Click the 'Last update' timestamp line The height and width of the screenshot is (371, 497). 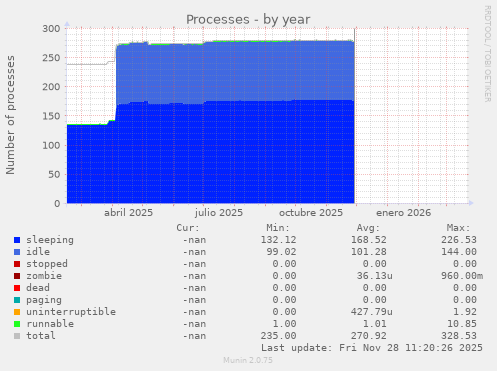click(372, 348)
